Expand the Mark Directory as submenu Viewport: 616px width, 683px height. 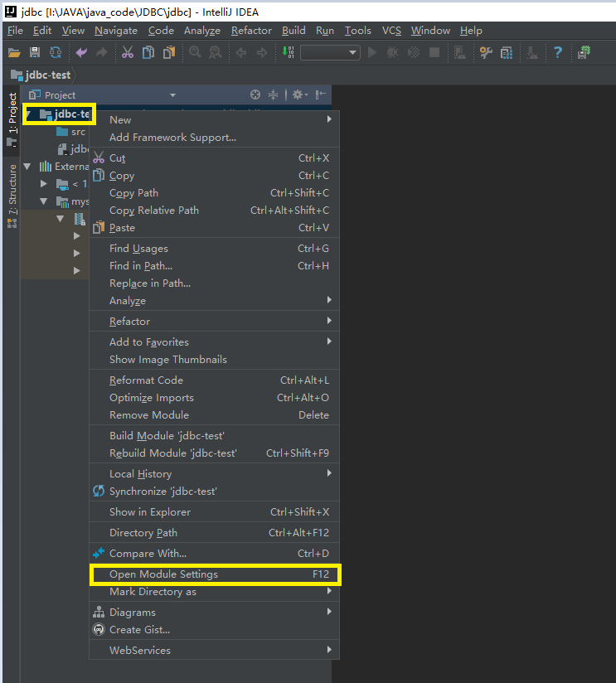tap(214, 592)
